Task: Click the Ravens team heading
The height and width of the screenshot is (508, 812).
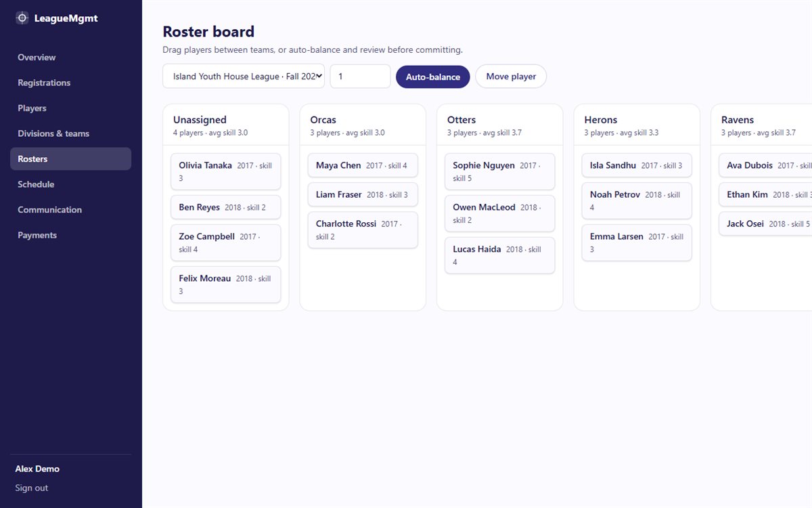Action: tap(738, 120)
